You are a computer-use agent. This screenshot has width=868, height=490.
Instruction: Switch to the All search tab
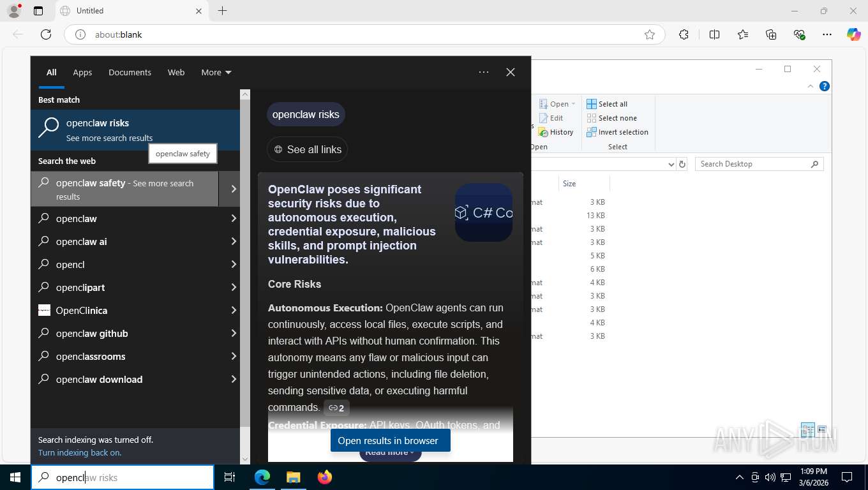click(51, 72)
